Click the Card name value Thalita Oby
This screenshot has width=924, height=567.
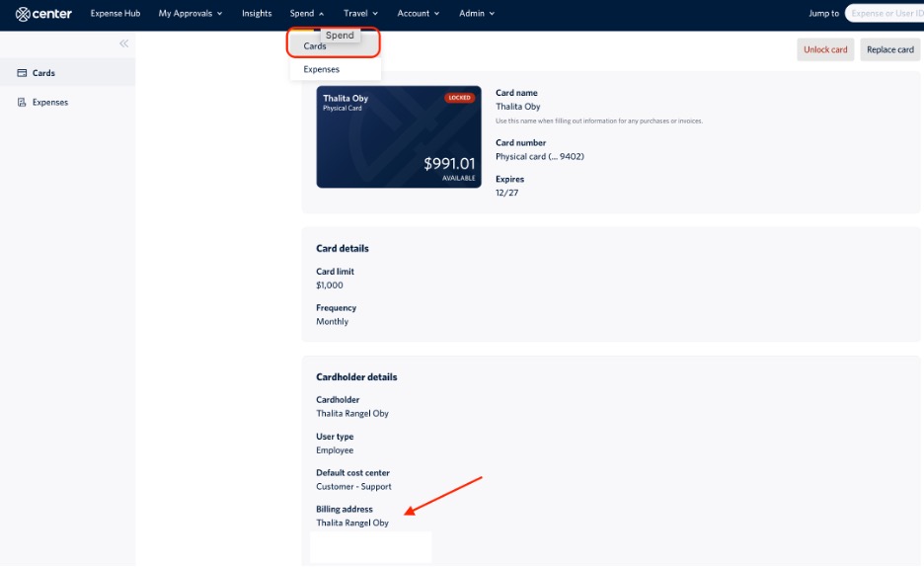[518, 107]
